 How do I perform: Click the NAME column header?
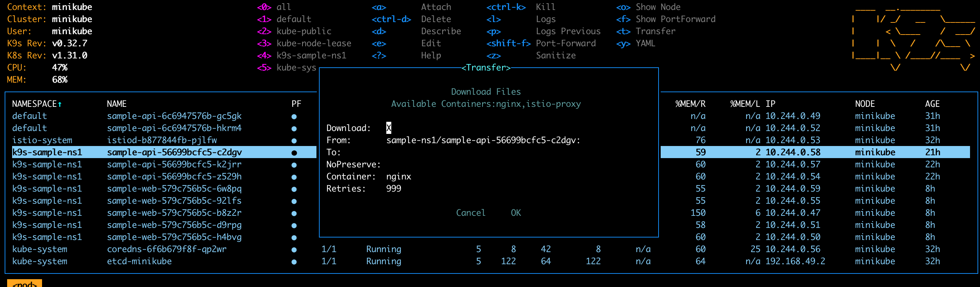pyautogui.click(x=117, y=104)
